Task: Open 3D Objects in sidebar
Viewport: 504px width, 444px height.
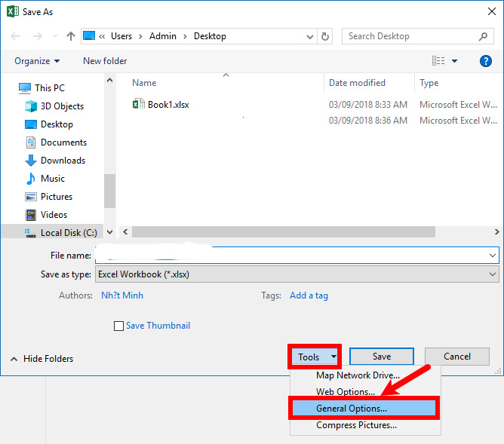Action: [62, 106]
